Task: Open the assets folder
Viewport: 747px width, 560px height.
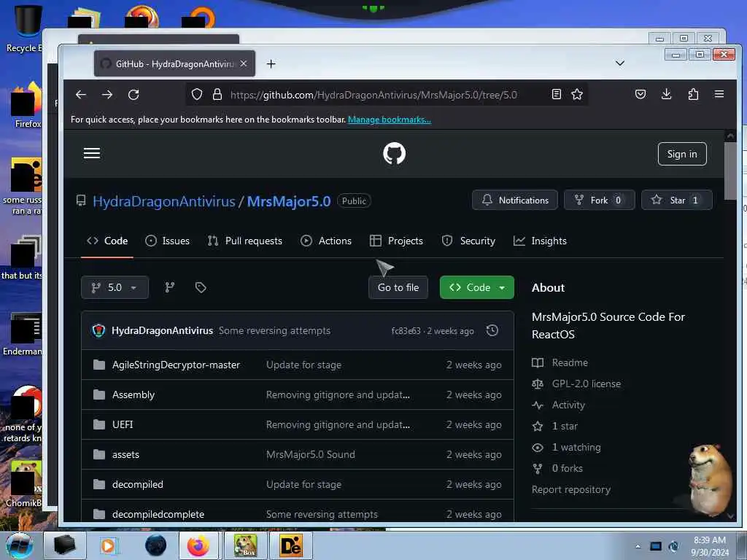Action: click(x=125, y=454)
